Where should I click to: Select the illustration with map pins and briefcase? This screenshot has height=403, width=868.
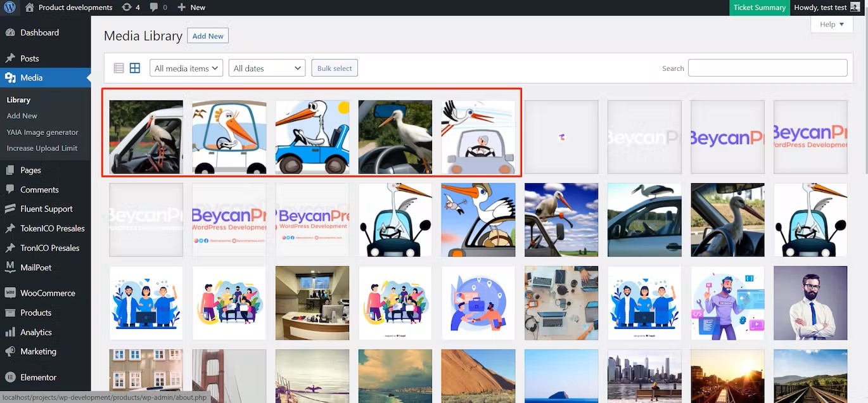tap(478, 303)
